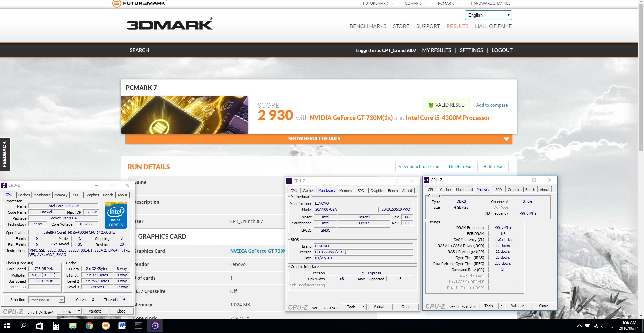Open HARDWARE CHANNEL top link

(x=490, y=3)
